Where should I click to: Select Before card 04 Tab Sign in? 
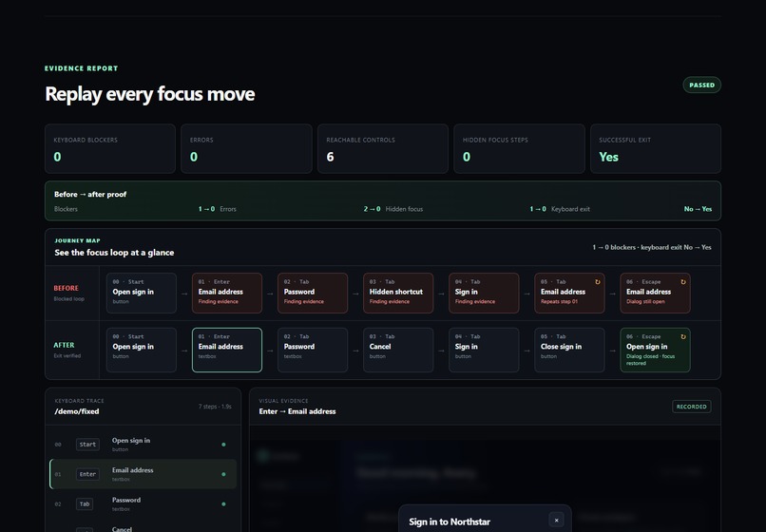tap(484, 294)
